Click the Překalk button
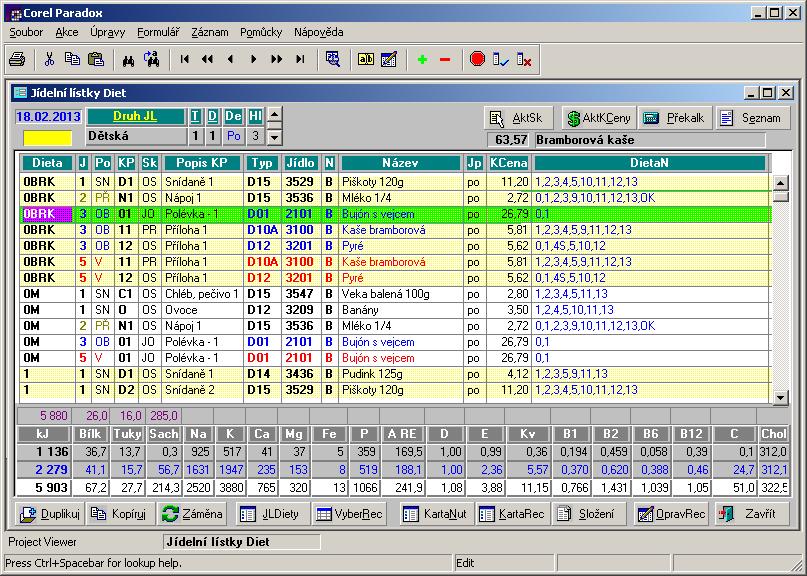Viewport: 807px width, 576px height. click(675, 118)
